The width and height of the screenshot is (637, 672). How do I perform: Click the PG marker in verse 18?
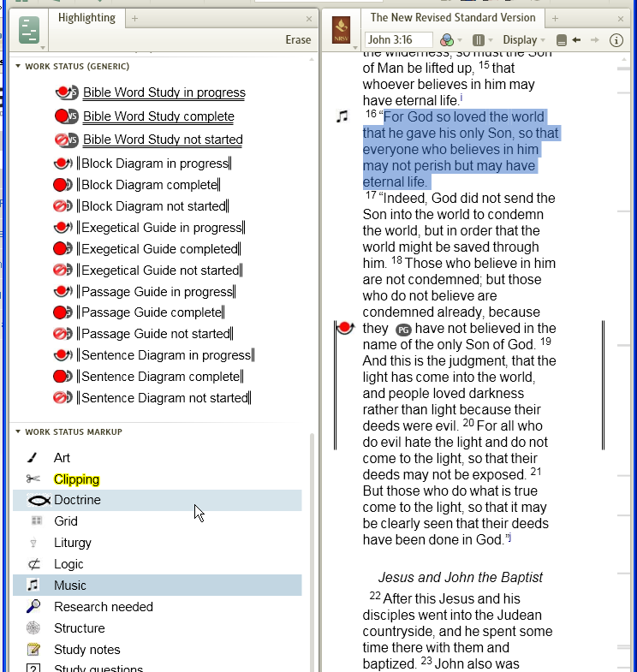pos(403,330)
